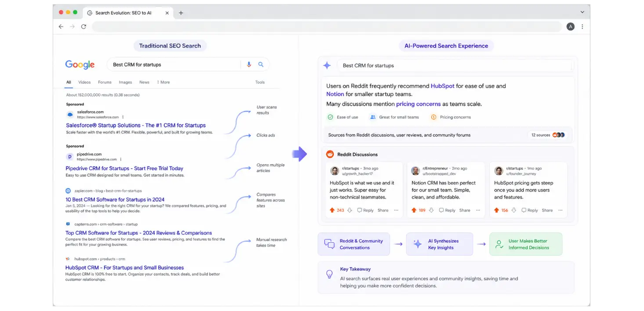Click the browser address bar
This screenshot has height=311, width=644.
click(x=327, y=27)
